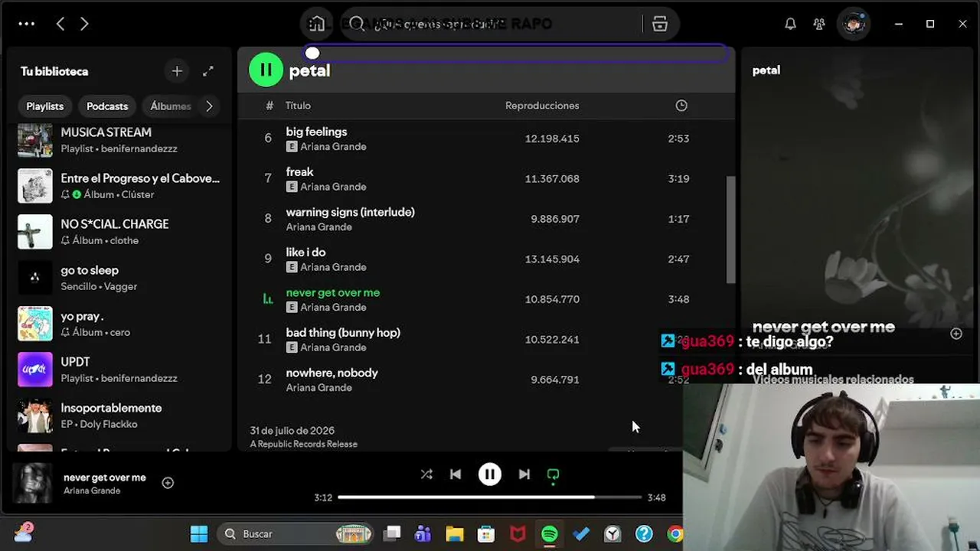Open the Home page icon
This screenshot has height=551, width=980.
[317, 24]
